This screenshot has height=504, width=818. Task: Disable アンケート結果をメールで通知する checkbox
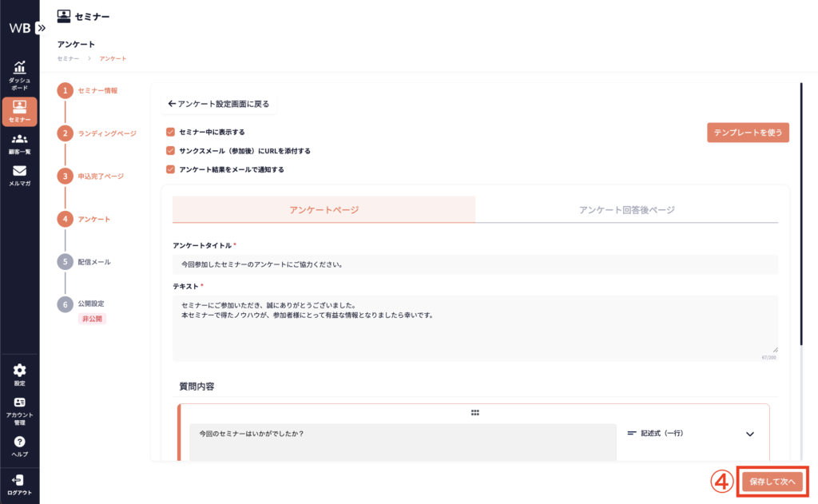tap(170, 169)
